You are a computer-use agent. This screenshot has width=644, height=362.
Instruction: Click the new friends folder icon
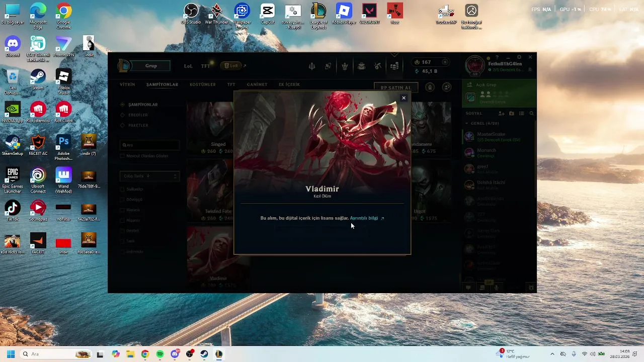[512, 114]
